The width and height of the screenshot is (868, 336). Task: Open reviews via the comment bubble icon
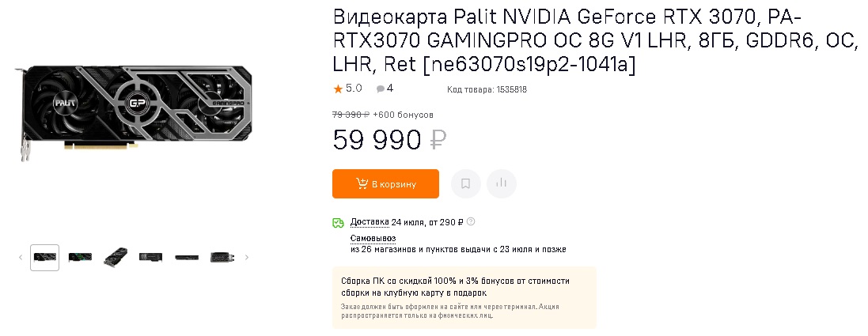coord(381,89)
